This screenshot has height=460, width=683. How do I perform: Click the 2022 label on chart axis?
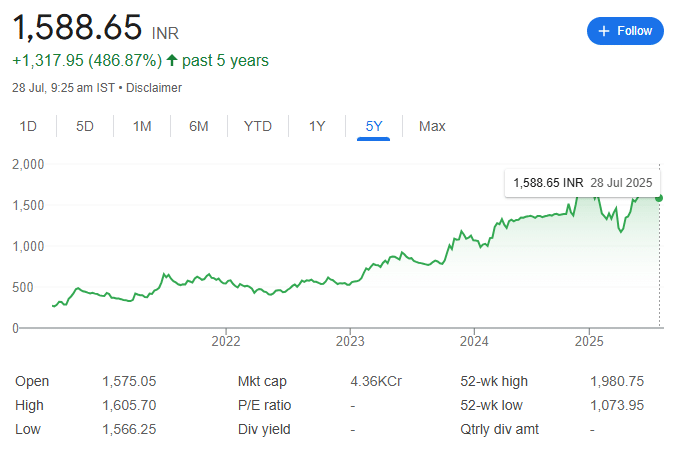tap(226, 340)
